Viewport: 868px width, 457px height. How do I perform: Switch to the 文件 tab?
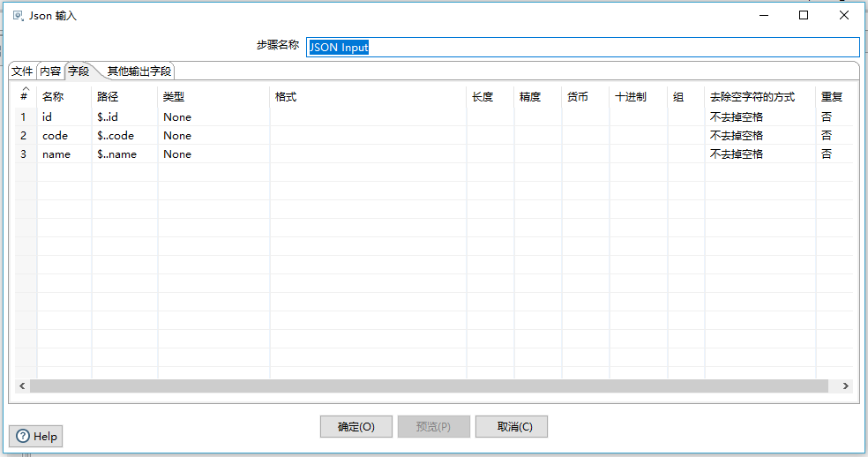[x=23, y=71]
